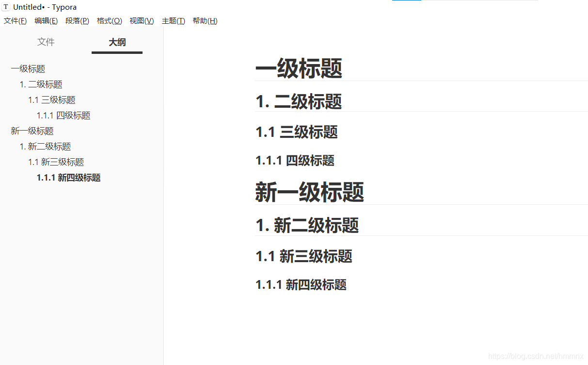Select 一级标题 in the outline panel
The height and width of the screenshot is (365, 588).
point(28,68)
